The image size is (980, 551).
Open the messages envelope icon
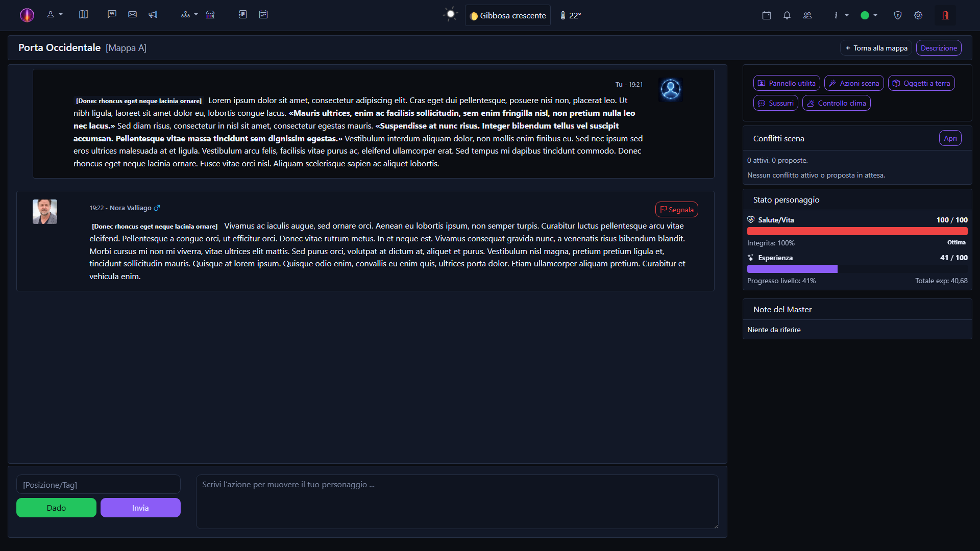[x=132, y=14]
